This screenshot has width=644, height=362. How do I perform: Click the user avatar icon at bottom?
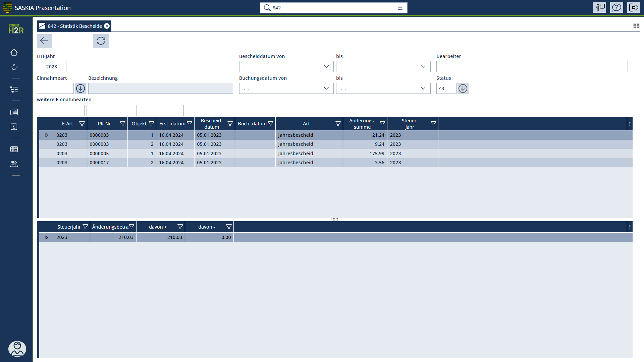(x=17, y=349)
